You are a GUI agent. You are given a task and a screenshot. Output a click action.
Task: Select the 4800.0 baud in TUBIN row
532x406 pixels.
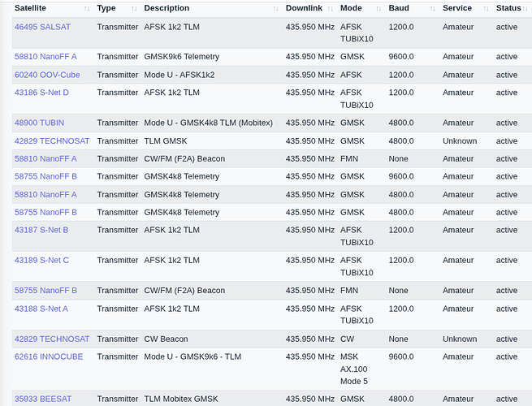[x=401, y=123]
